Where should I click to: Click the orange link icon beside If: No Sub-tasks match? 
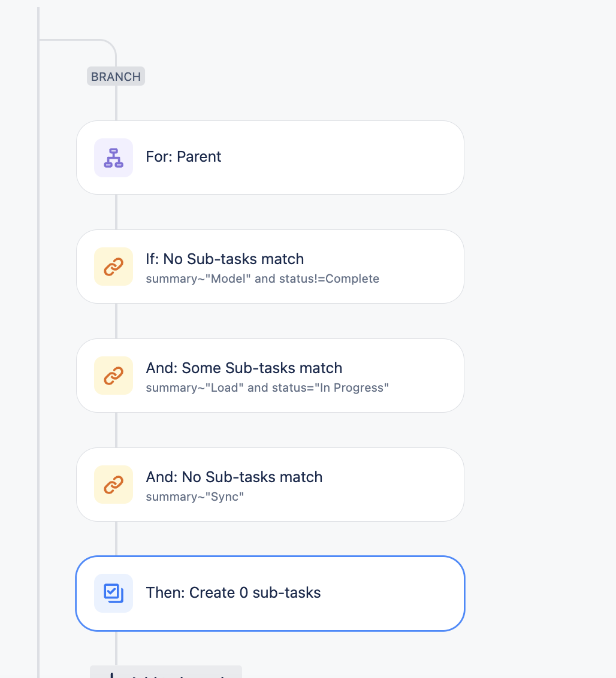click(113, 266)
